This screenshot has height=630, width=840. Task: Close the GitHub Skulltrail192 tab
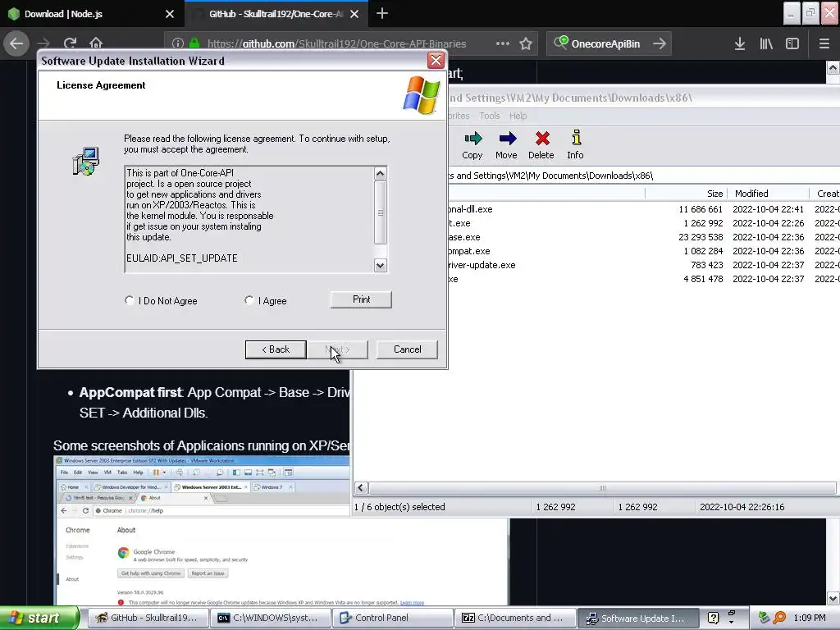[x=354, y=14]
